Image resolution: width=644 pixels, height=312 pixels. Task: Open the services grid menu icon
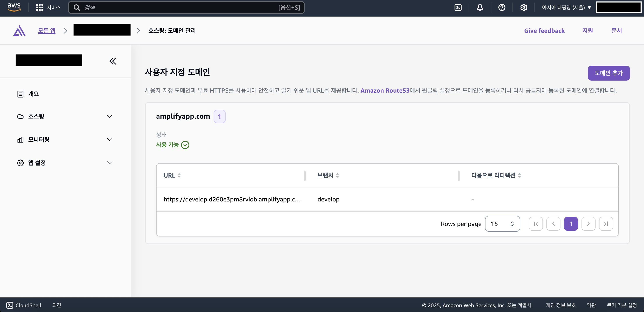coord(39,7)
